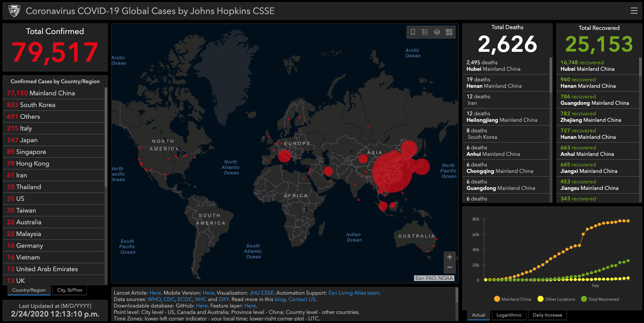Select '35 Thailand' row

[54, 187]
